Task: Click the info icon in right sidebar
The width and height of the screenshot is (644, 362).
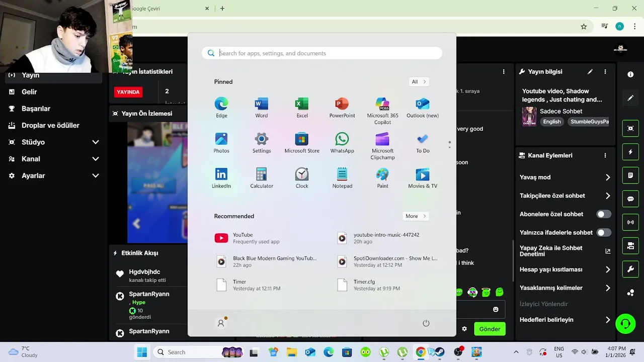Action: (x=630, y=74)
